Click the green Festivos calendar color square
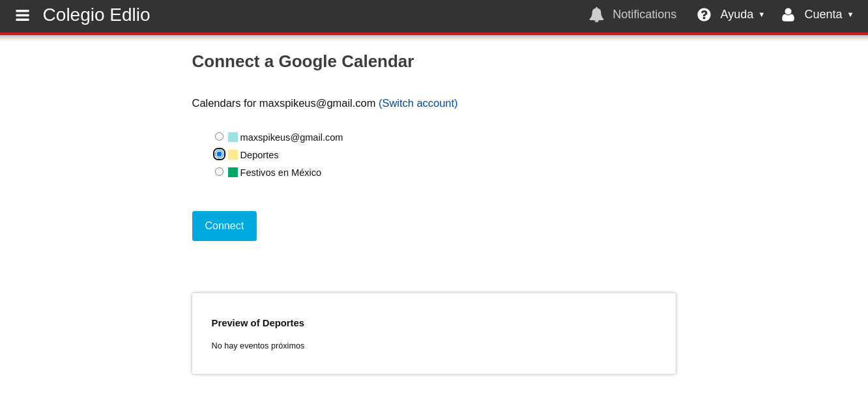 [233, 173]
